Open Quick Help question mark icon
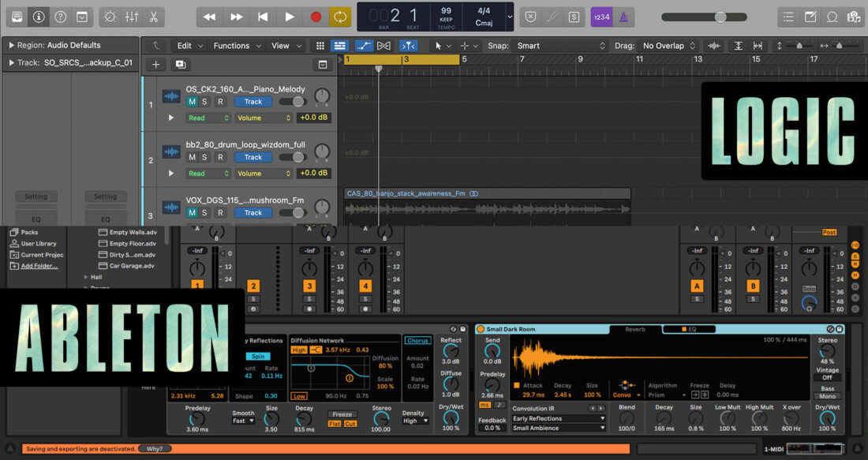This screenshot has height=460, width=868. click(60, 17)
